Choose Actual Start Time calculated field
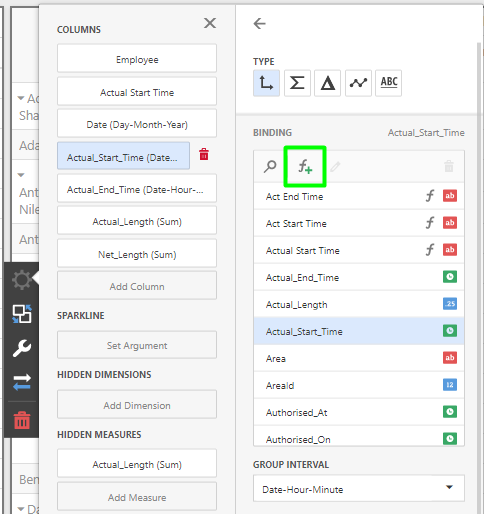This screenshot has width=484, height=514. 359,250
